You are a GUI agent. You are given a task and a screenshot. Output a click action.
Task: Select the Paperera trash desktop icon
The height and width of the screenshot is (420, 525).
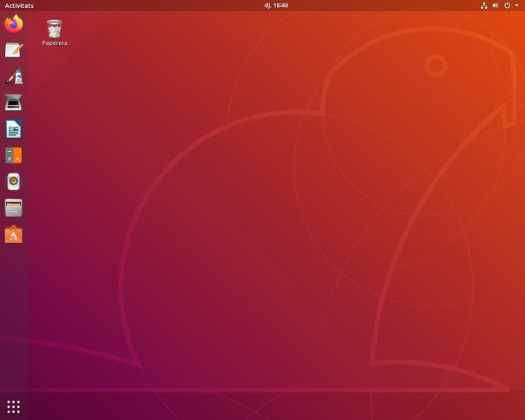[55, 32]
